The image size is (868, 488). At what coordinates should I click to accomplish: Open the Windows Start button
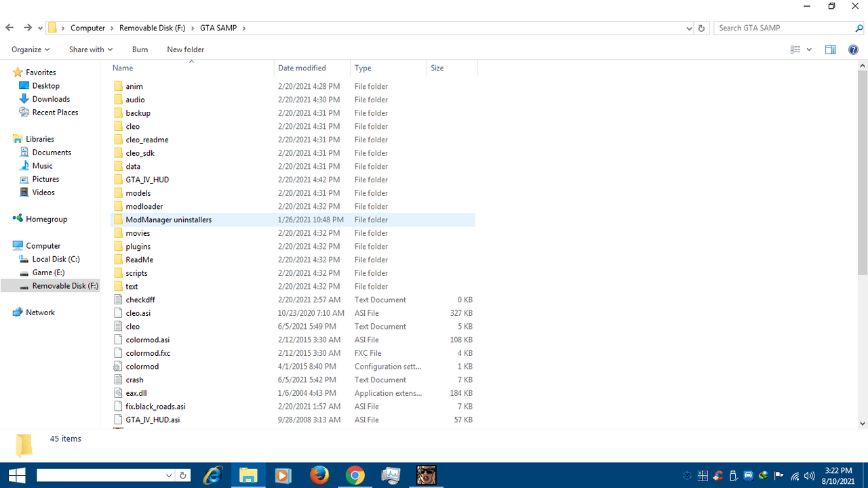pyautogui.click(x=16, y=475)
